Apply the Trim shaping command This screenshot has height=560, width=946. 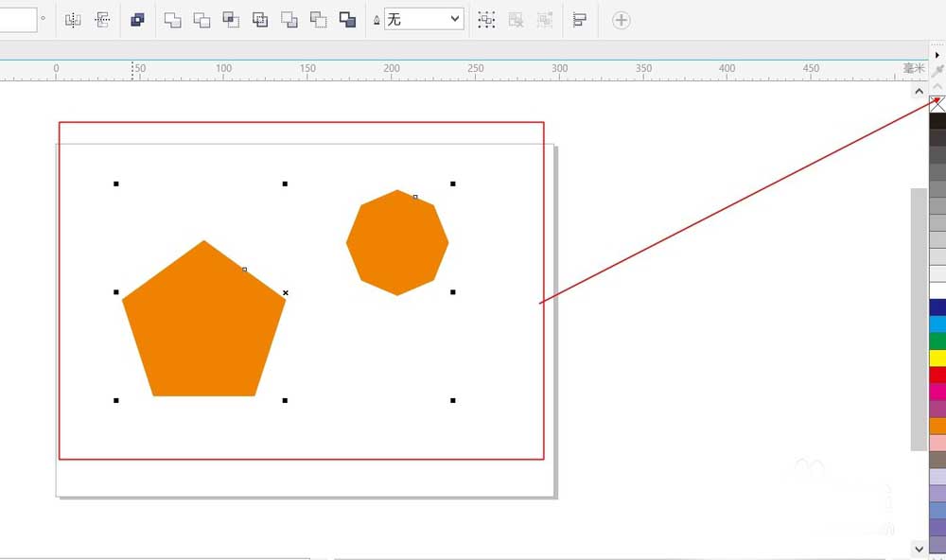point(201,20)
